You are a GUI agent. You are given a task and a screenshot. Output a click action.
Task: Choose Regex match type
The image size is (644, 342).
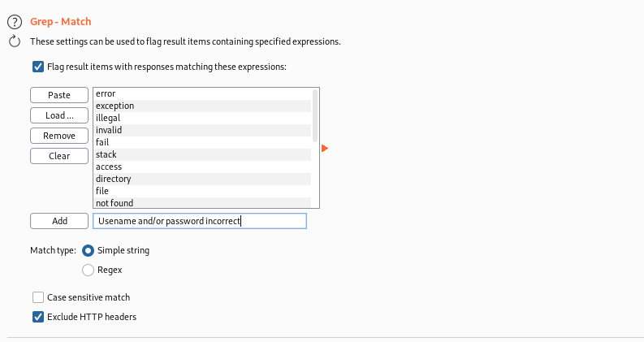(x=88, y=270)
